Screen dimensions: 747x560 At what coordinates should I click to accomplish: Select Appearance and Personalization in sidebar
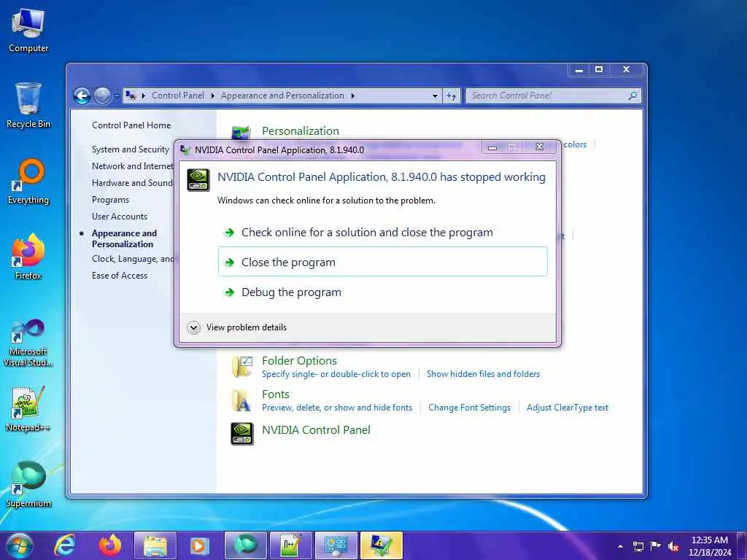pos(124,238)
